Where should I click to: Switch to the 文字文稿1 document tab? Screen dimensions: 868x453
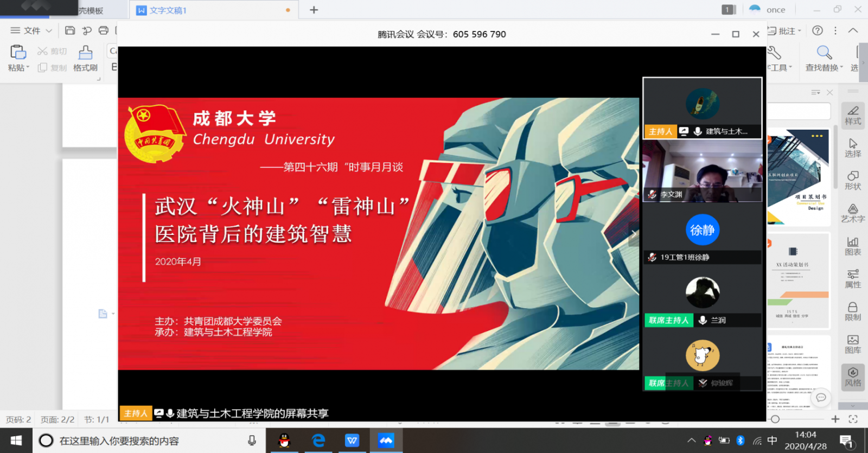point(168,10)
